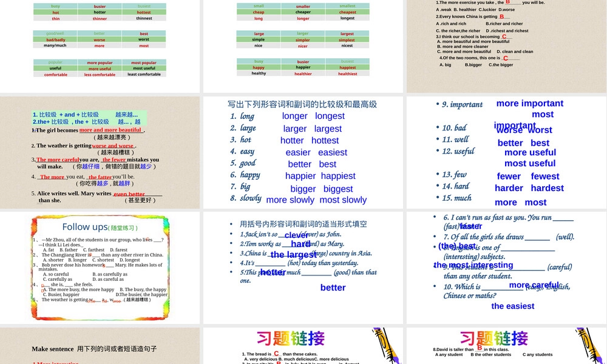Click the blue answer 'most slowly'
Viewport: 607px width, 364px height.
click(343, 200)
